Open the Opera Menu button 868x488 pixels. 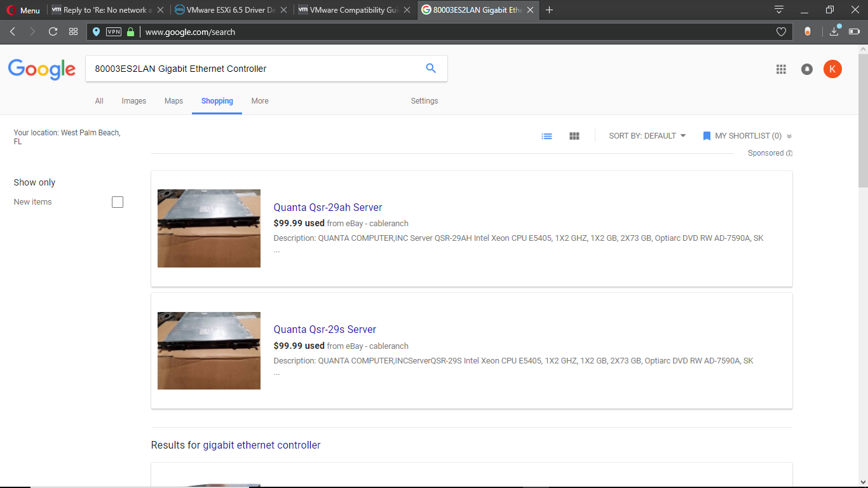(x=23, y=10)
